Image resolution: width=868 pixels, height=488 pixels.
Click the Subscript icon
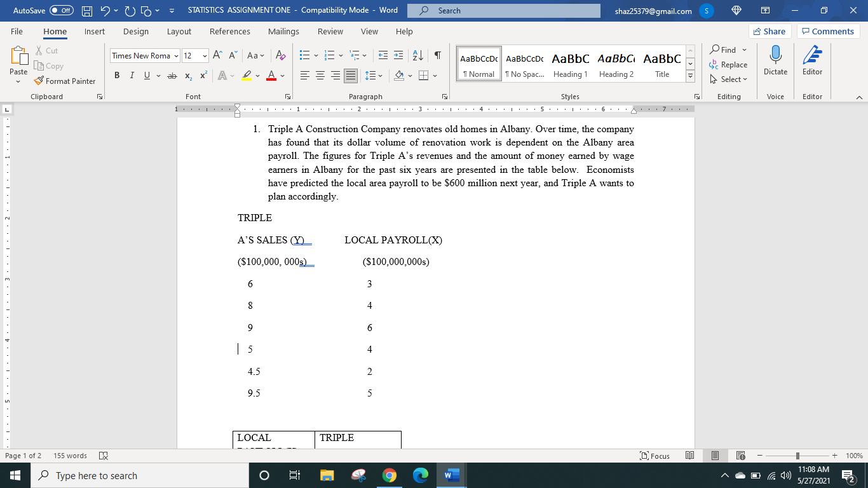tap(187, 75)
